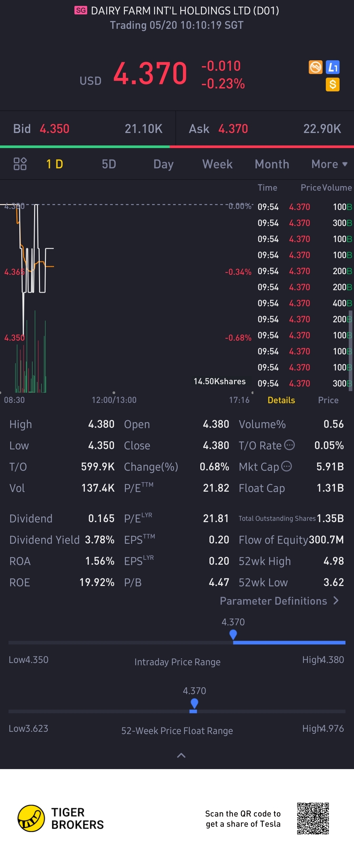Switch to the 5D chart tab
Image resolution: width=354 pixels, height=868 pixels.
pyautogui.click(x=109, y=164)
